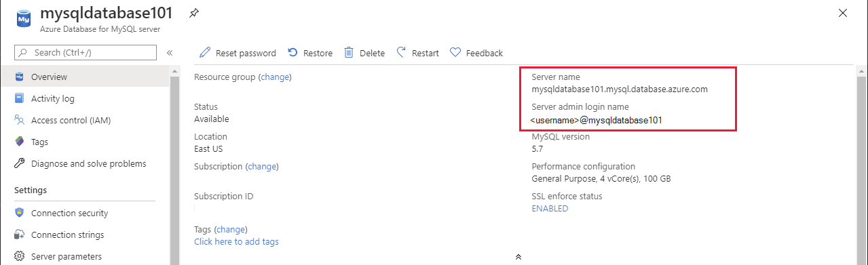Collapse essentials with the up chevron

[518, 257]
